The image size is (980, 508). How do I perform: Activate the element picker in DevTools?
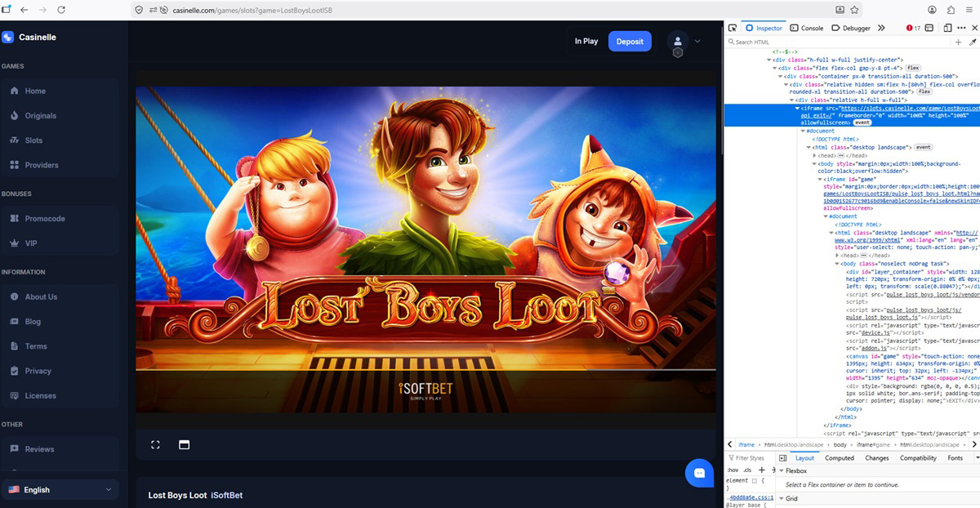pyautogui.click(x=733, y=28)
